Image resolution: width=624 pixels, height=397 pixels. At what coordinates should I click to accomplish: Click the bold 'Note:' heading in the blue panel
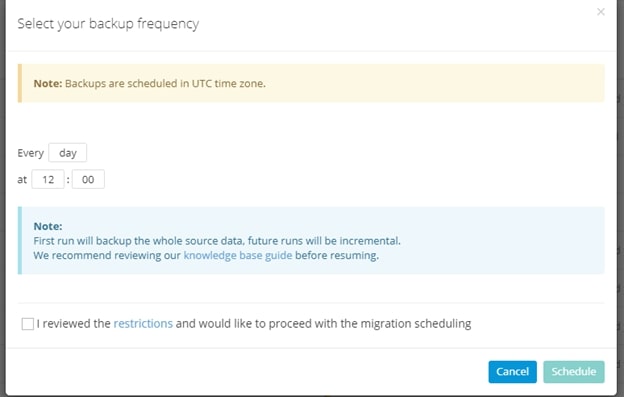click(x=48, y=226)
